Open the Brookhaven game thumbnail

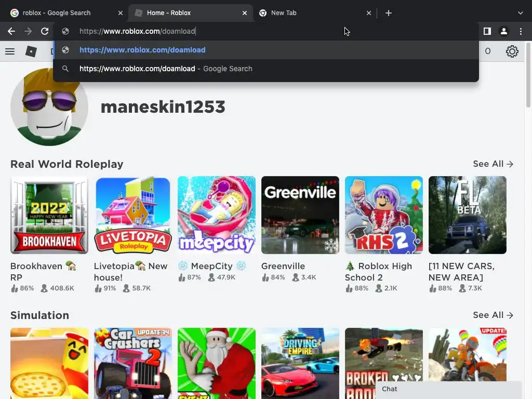pyautogui.click(x=49, y=215)
